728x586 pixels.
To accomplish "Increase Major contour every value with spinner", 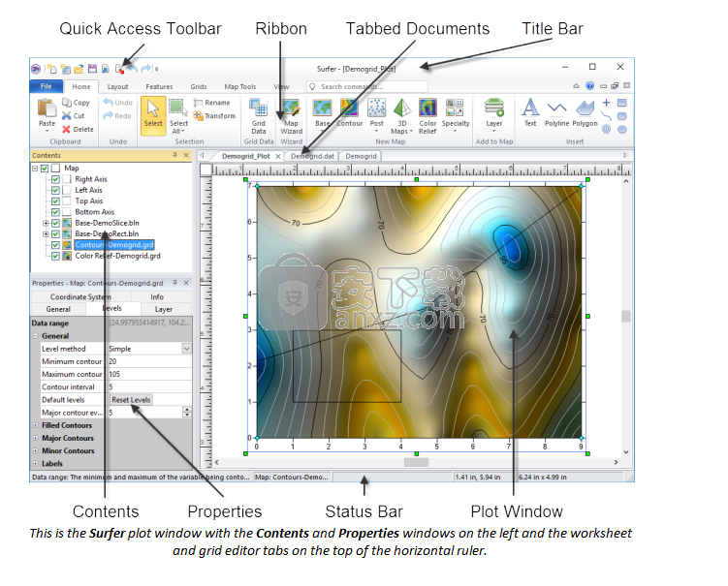I will [187, 410].
